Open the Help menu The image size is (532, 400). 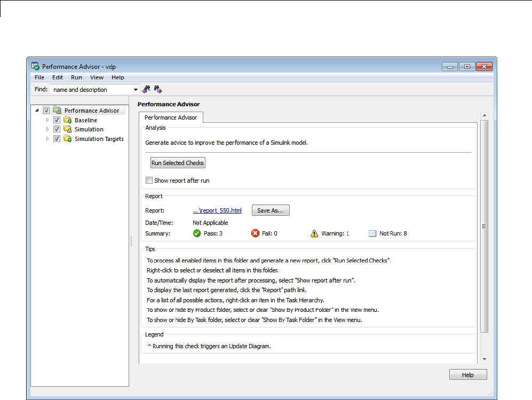[x=118, y=77]
